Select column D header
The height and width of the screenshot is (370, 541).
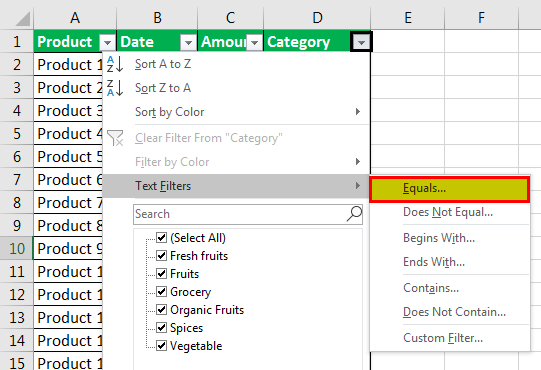coord(317,18)
